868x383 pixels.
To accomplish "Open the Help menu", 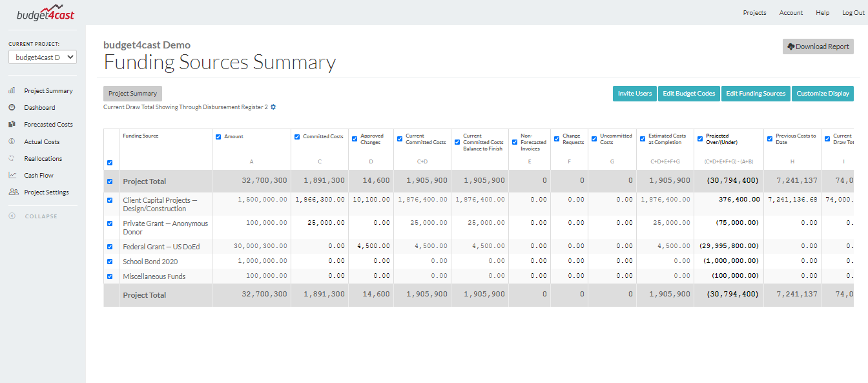I will (823, 13).
